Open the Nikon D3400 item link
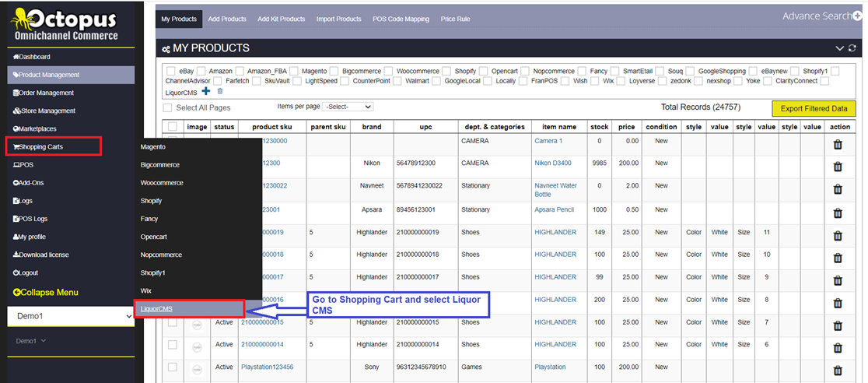Image resolution: width=868 pixels, height=383 pixels. tap(553, 163)
